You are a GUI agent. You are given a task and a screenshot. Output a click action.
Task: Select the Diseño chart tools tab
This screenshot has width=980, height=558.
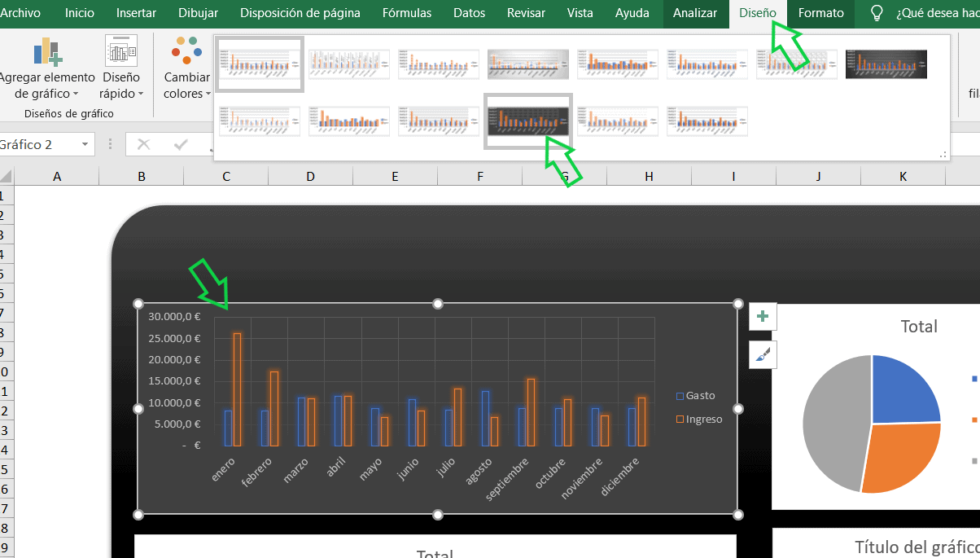(758, 13)
